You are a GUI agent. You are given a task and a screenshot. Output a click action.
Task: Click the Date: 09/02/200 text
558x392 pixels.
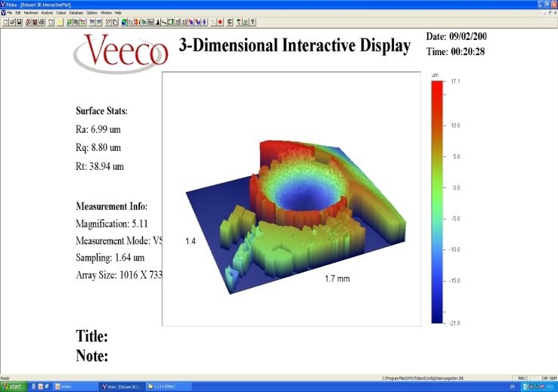coord(456,36)
